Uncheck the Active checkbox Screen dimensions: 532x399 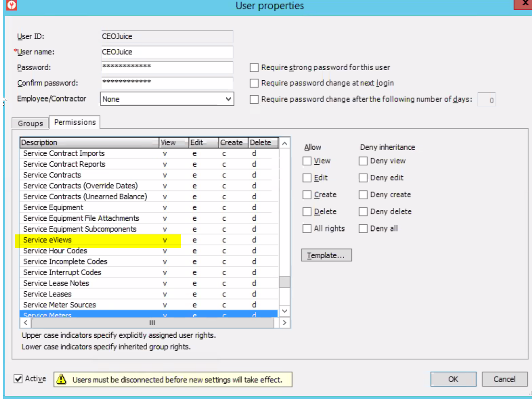18,378
